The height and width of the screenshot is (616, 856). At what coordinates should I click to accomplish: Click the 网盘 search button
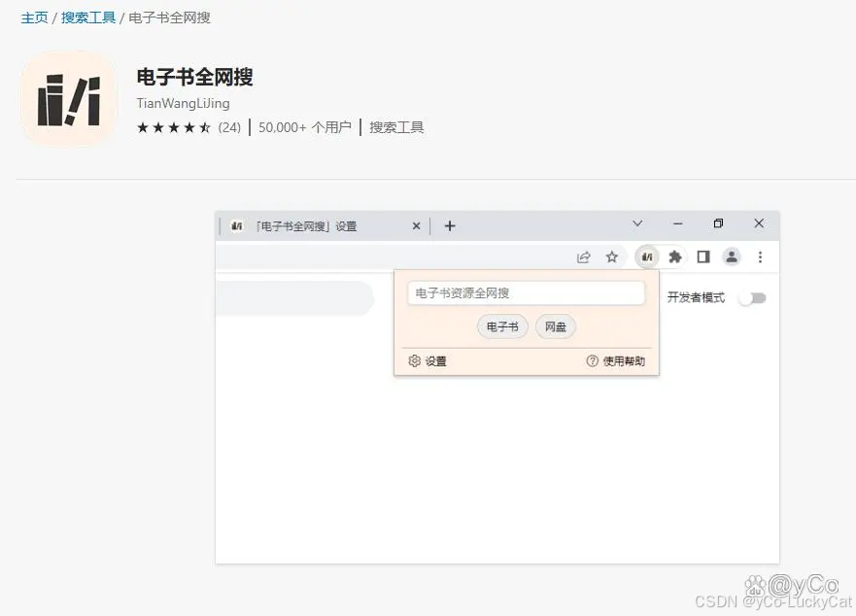pos(555,327)
